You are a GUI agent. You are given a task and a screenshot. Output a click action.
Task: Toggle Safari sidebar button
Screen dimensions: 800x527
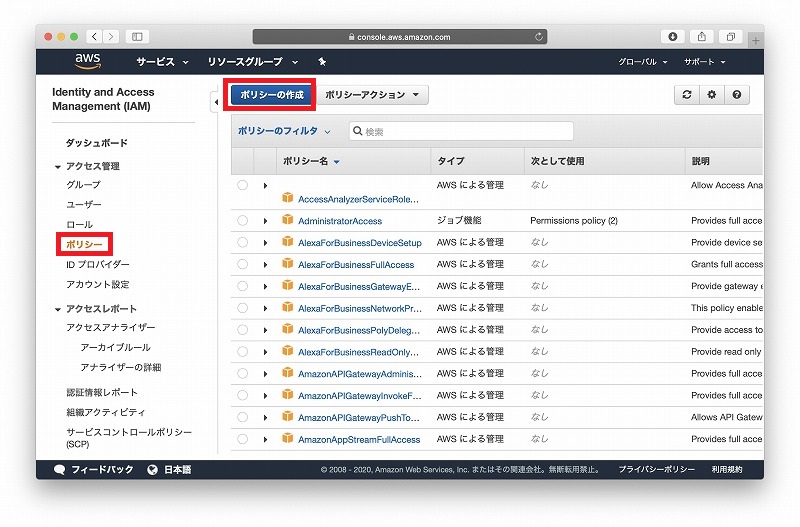pos(137,36)
